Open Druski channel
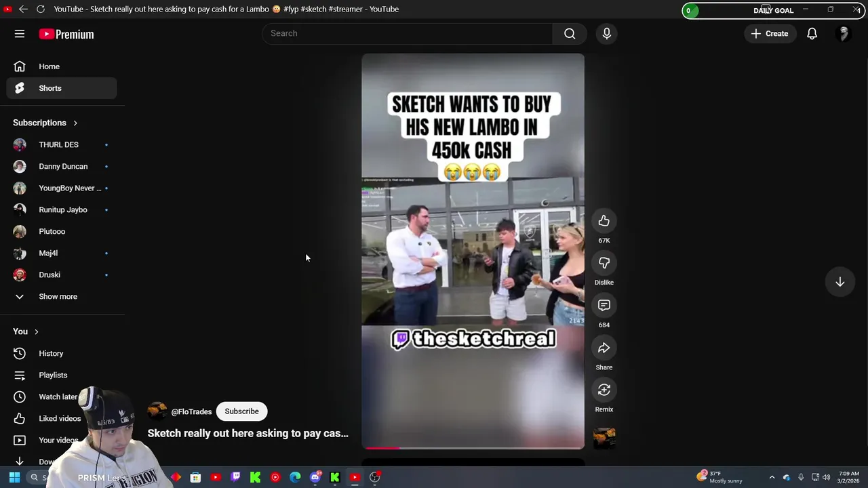Image resolution: width=868 pixels, height=488 pixels. (x=62, y=274)
